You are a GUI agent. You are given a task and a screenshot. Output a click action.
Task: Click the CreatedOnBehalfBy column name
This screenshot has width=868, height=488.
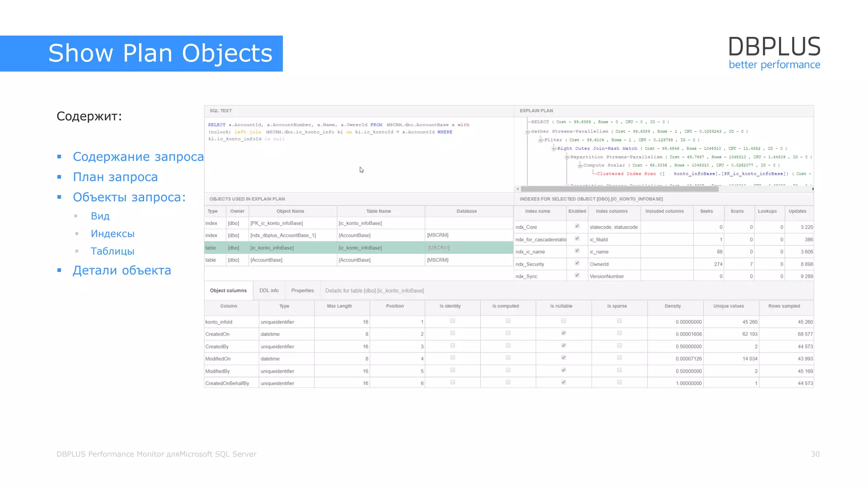[x=227, y=384]
